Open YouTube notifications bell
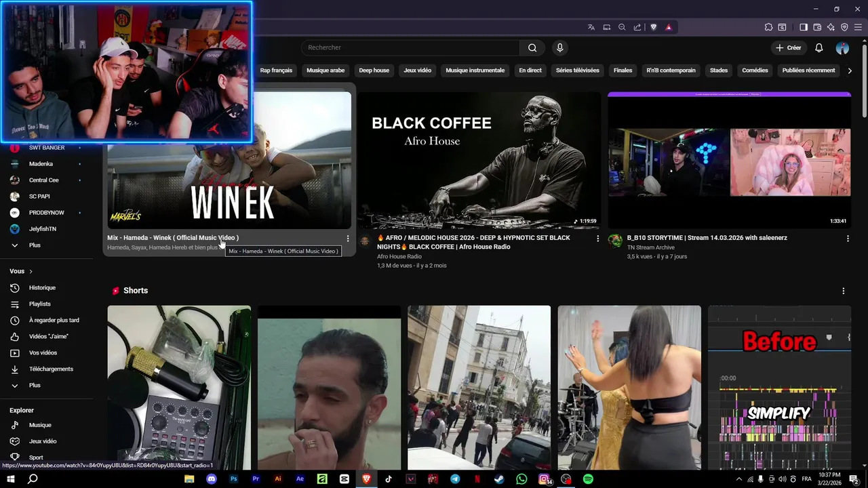 [818, 47]
